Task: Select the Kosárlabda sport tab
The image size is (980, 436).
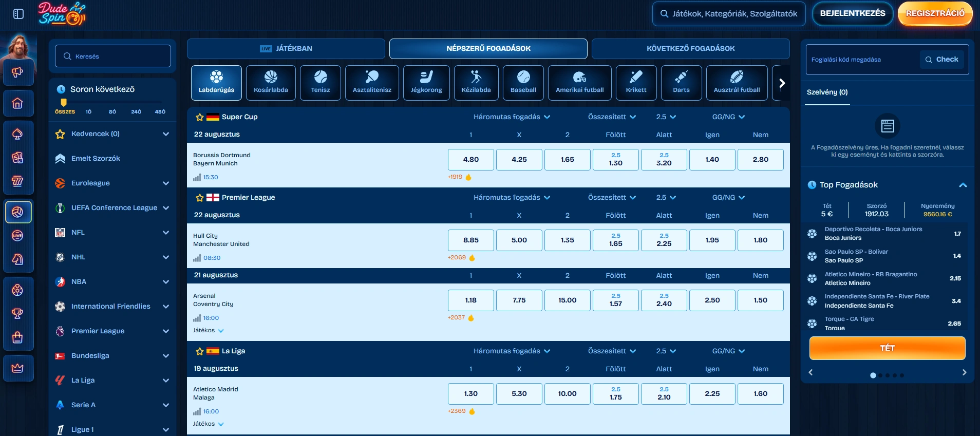Action: click(x=271, y=83)
